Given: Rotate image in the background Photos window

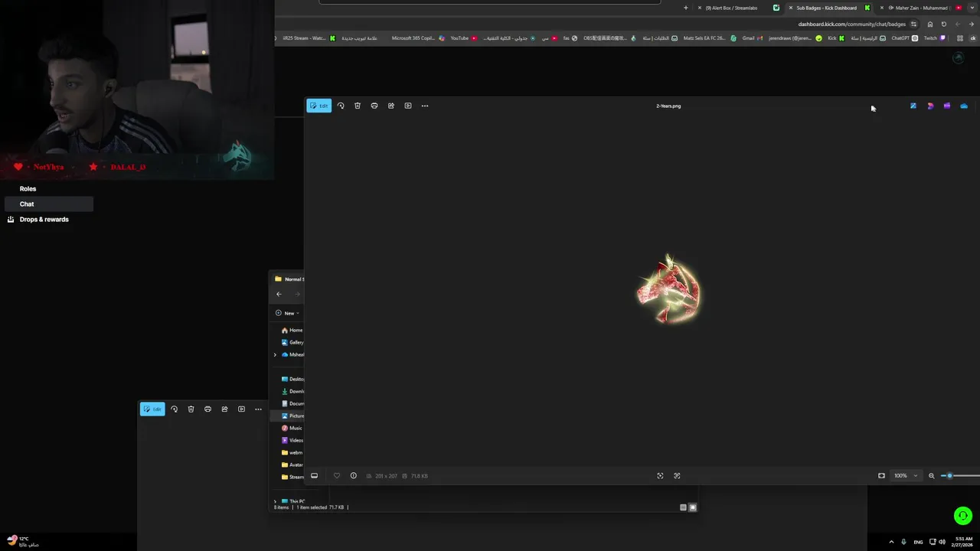Looking at the screenshot, I should [x=174, y=409].
